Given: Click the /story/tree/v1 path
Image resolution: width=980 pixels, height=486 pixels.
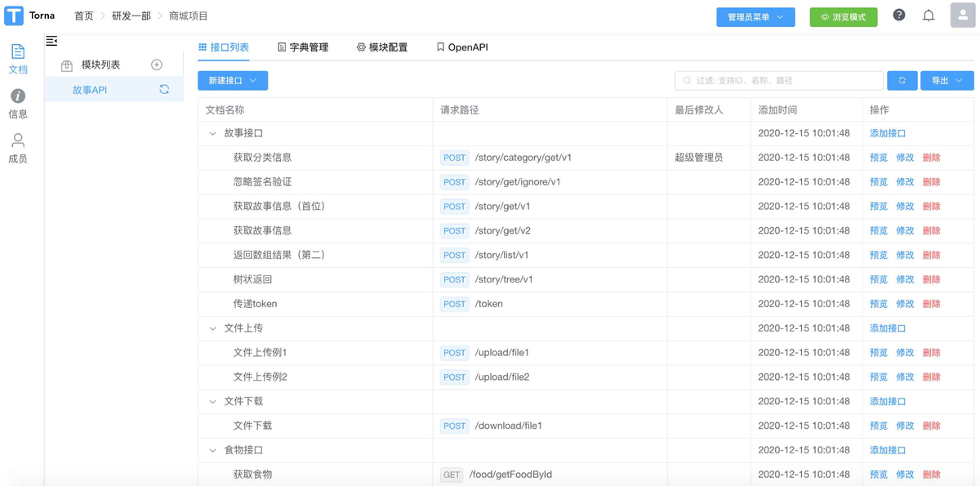Looking at the screenshot, I should pyautogui.click(x=504, y=279).
